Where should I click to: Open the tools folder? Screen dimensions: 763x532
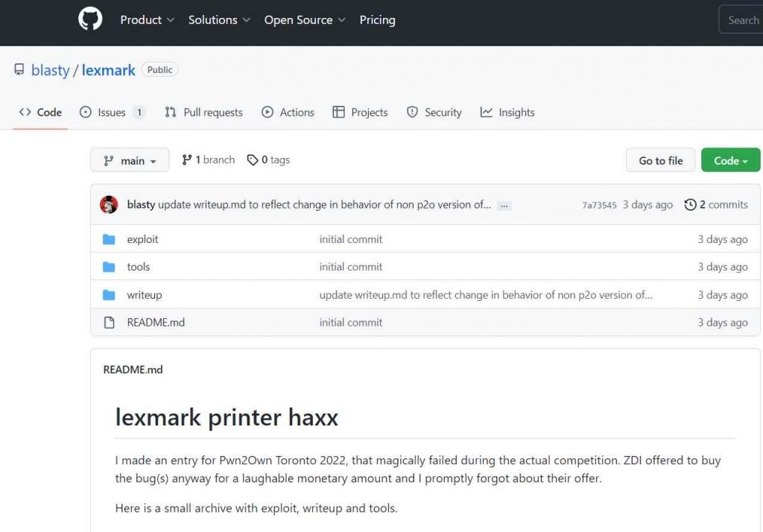(139, 267)
